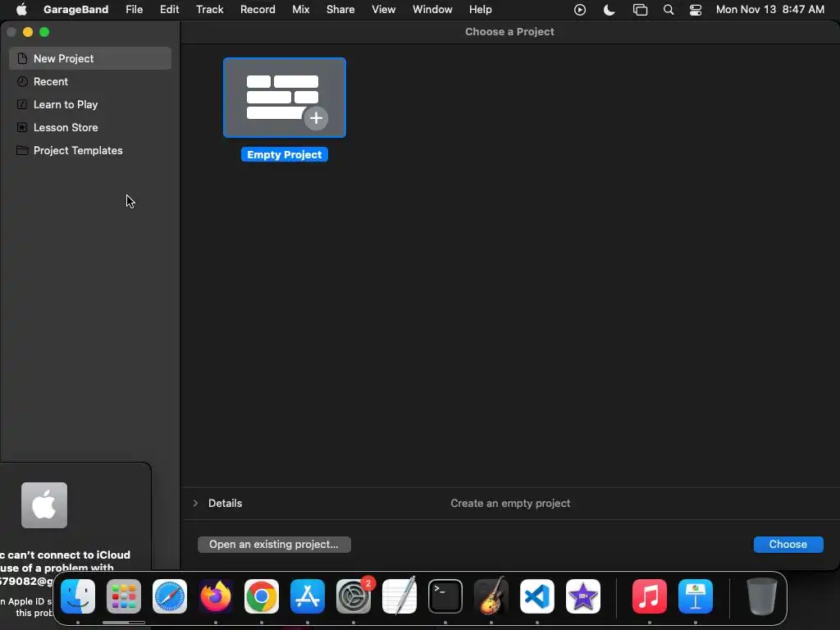Screen dimensions: 840x630
Task: Click the Empty Project label
Action: (285, 155)
